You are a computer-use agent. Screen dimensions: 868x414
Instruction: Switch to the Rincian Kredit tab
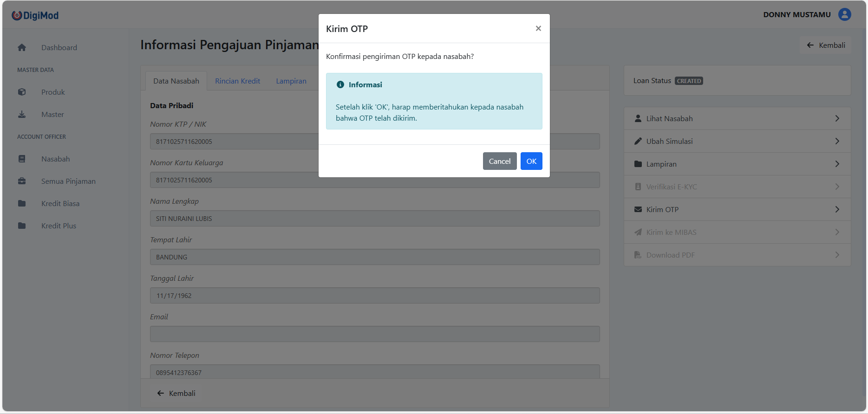(x=237, y=81)
